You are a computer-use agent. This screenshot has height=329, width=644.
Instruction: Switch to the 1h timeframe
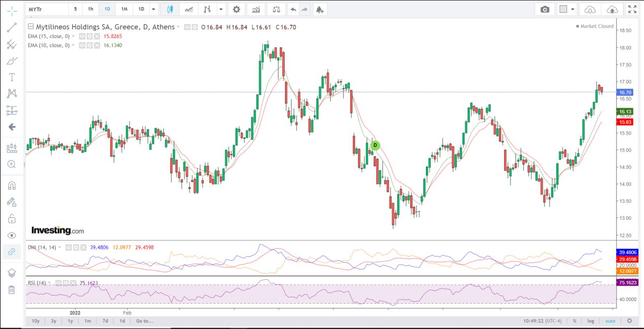tap(90, 9)
